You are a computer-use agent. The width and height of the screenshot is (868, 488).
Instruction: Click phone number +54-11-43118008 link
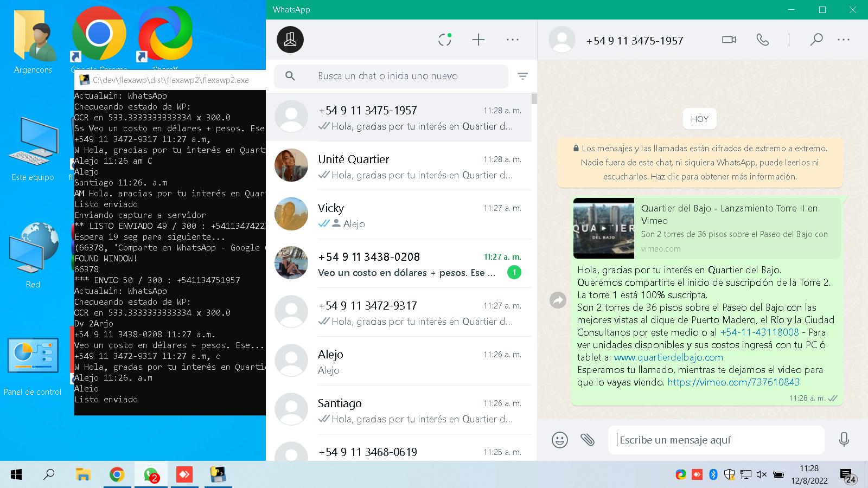(759, 332)
